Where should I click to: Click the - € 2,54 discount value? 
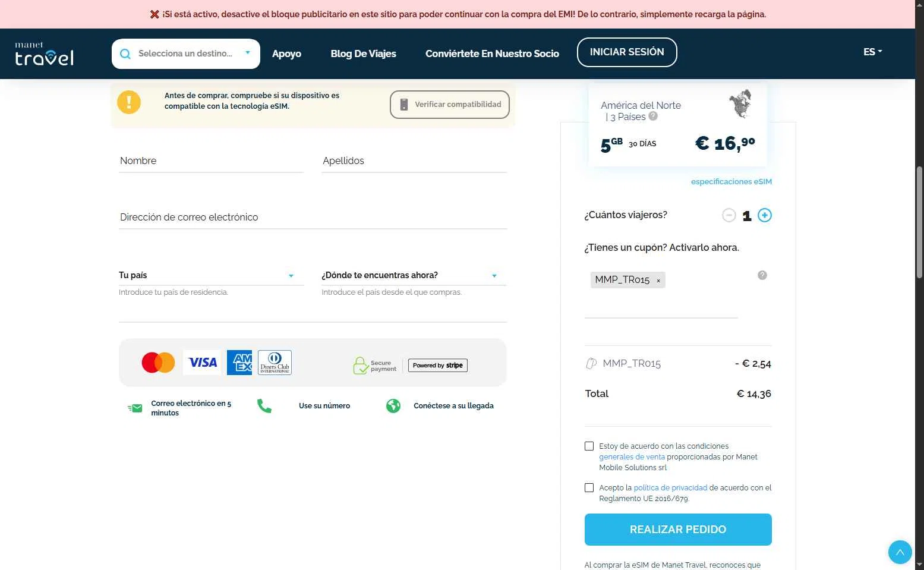(x=753, y=363)
